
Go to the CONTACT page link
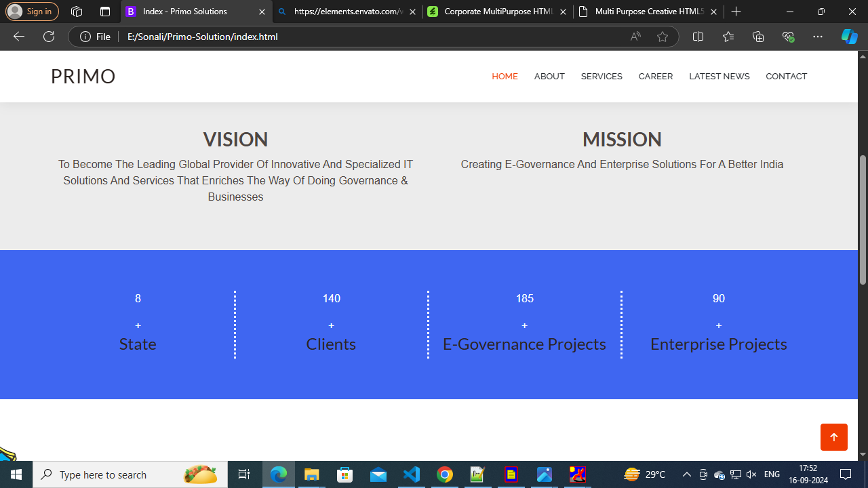click(786, 77)
